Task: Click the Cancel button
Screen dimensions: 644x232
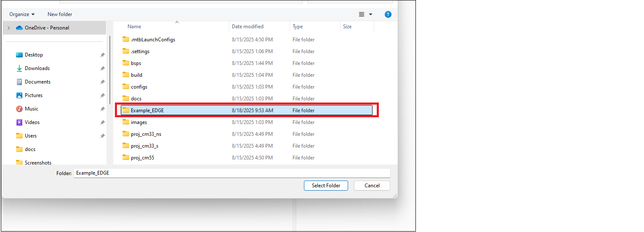Action: click(372, 186)
